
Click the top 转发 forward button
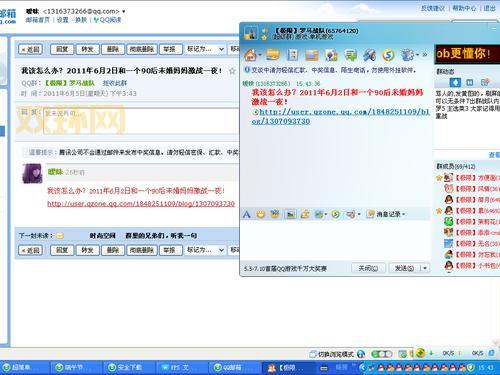tap(88, 49)
